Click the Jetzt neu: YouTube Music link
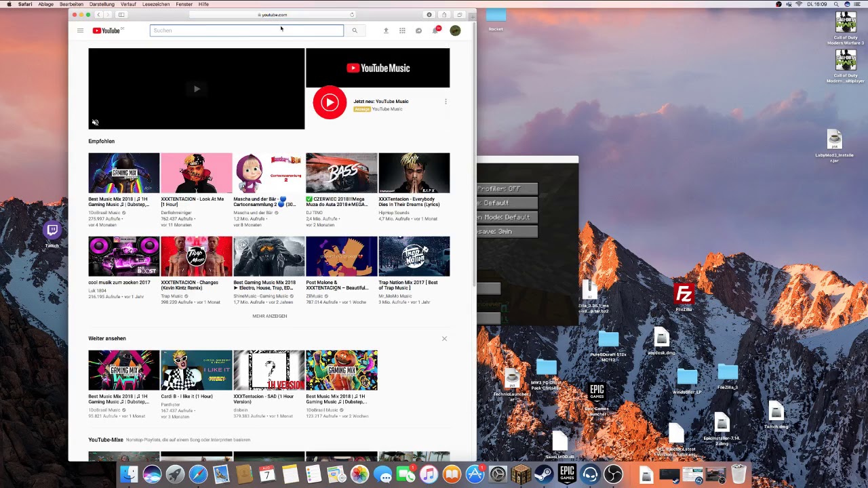The width and height of the screenshot is (868, 488). [x=380, y=102]
